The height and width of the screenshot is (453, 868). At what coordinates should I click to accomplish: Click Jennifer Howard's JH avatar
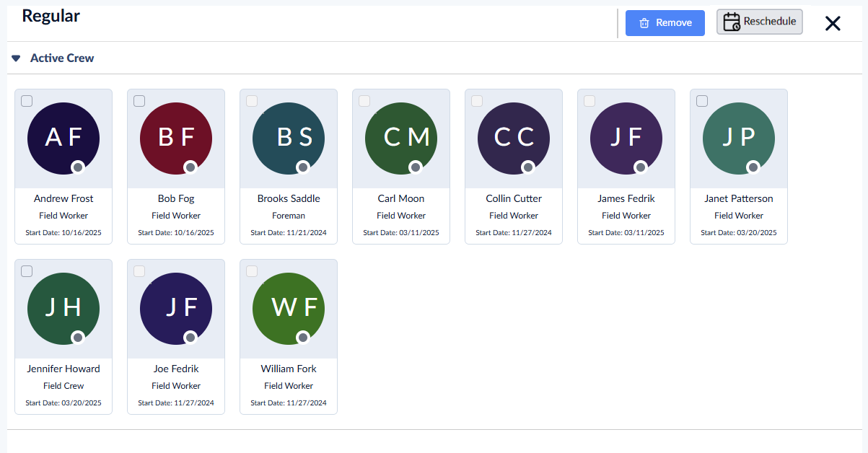pos(63,308)
